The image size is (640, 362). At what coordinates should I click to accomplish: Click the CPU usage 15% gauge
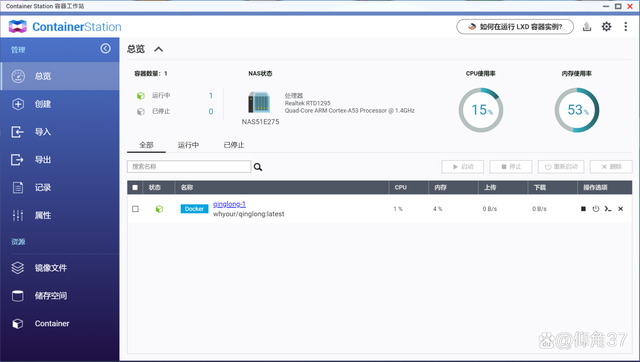point(481,110)
